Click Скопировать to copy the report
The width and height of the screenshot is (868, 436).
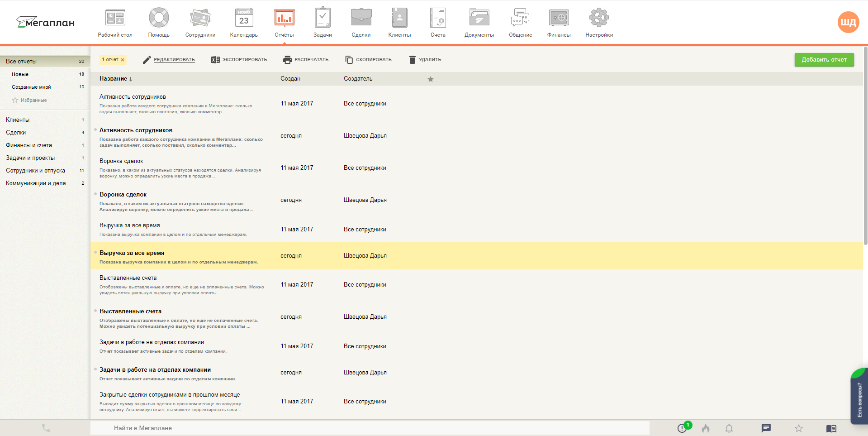point(368,60)
